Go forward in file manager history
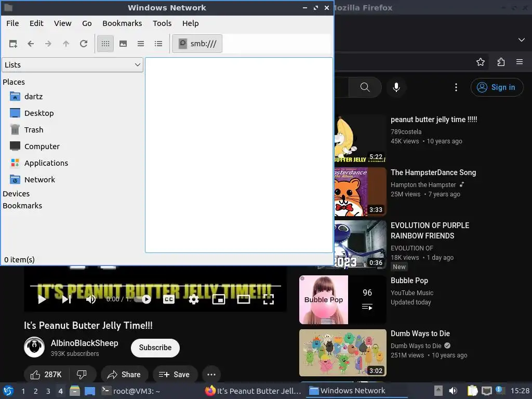 (x=48, y=44)
